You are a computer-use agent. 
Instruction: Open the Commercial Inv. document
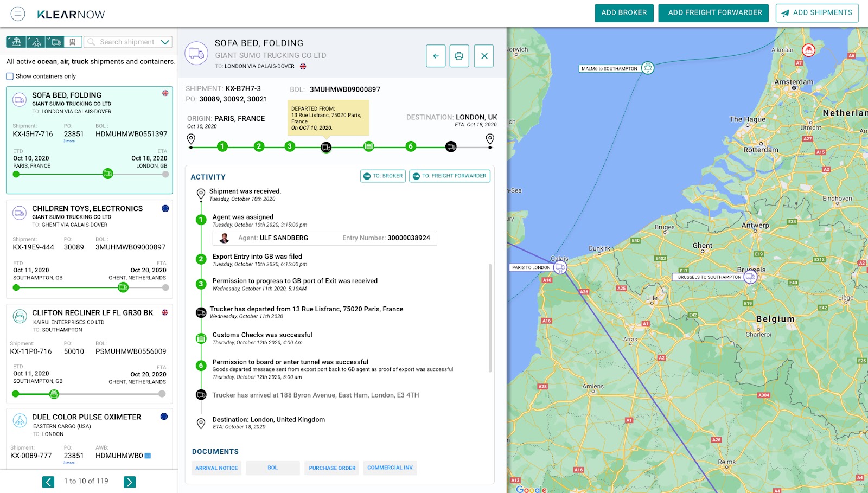click(391, 468)
